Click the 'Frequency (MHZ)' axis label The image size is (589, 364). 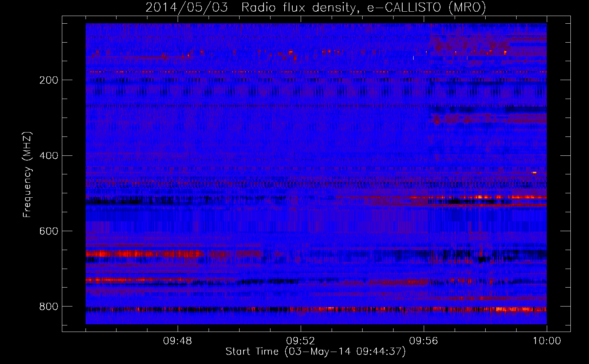click(x=27, y=174)
